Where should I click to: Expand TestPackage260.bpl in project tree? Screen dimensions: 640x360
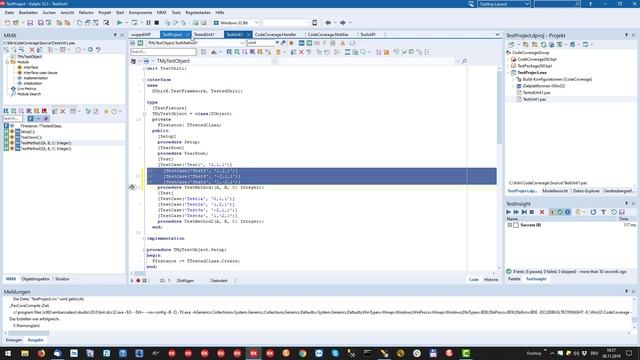click(x=509, y=66)
